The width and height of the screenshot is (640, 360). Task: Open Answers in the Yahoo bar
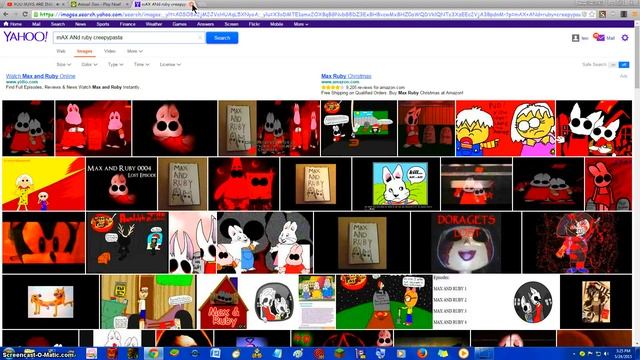[x=205, y=24]
